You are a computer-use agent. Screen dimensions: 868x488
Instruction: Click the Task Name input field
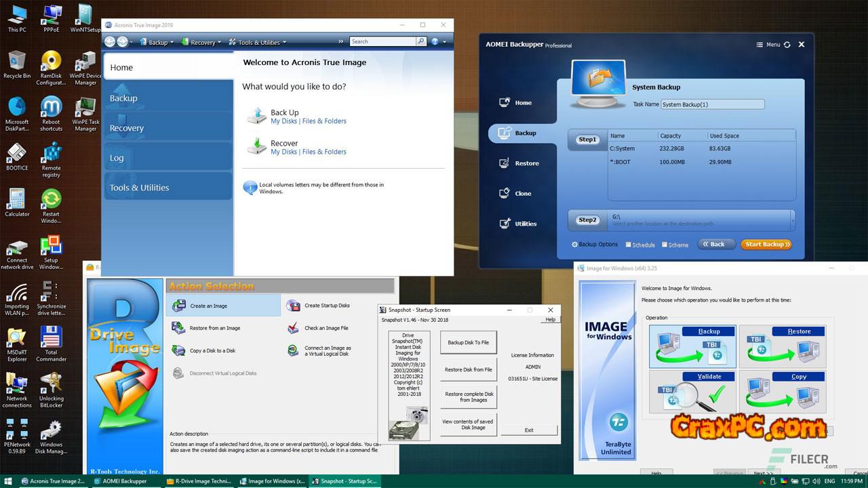[x=712, y=104]
